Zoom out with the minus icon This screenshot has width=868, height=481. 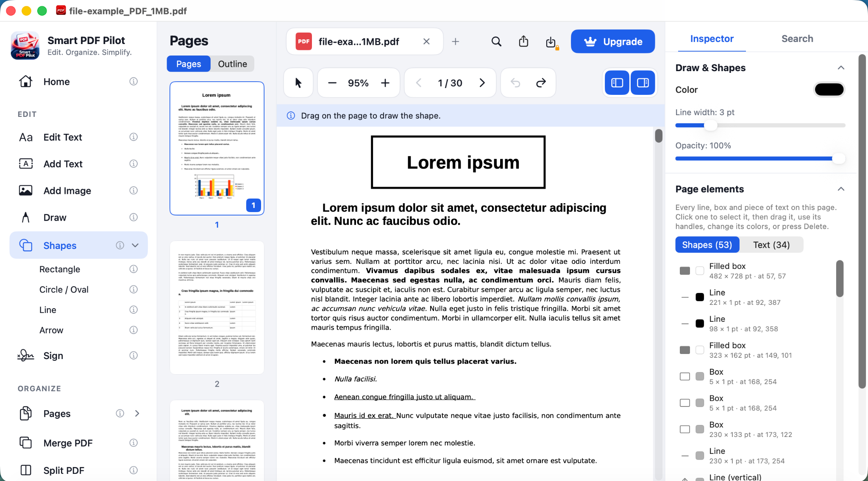coord(332,83)
